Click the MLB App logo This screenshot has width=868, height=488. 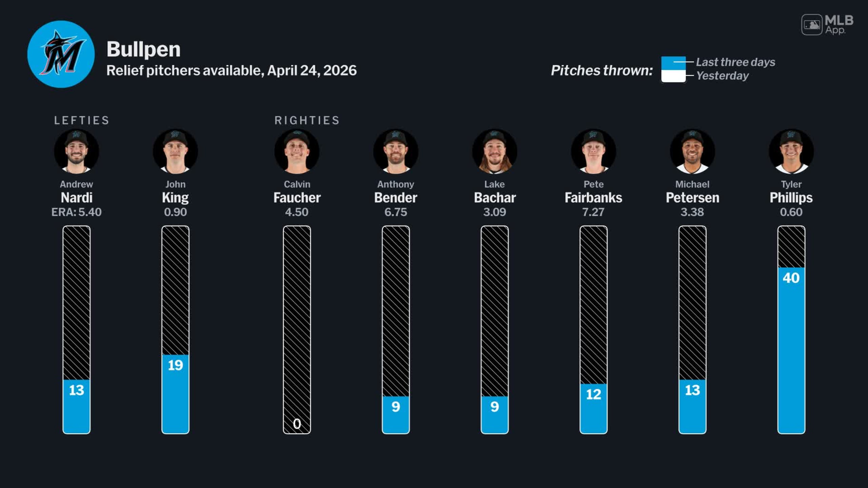(x=827, y=24)
